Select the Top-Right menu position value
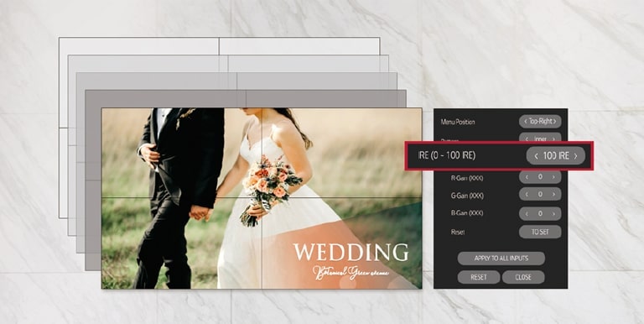The image size is (644, 324). pyautogui.click(x=540, y=122)
